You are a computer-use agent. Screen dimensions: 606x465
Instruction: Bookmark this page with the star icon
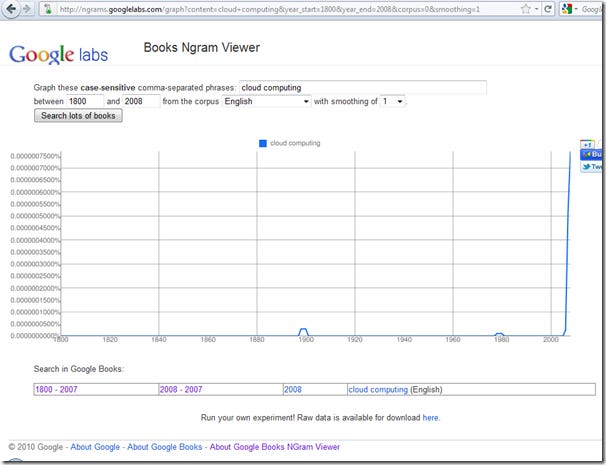[x=525, y=9]
